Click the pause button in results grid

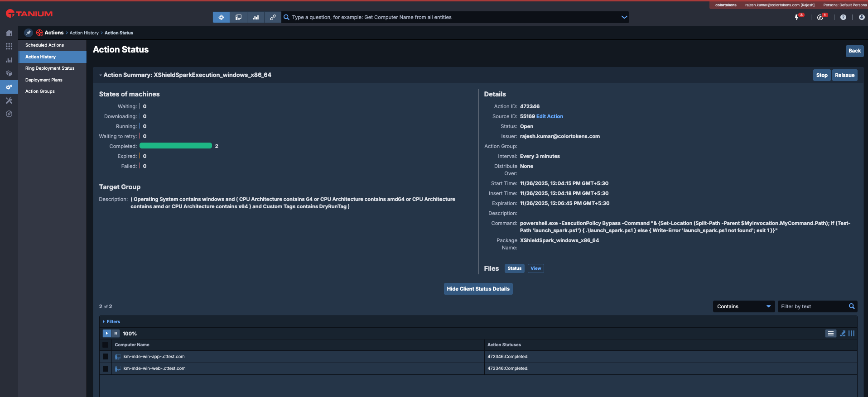tap(116, 333)
